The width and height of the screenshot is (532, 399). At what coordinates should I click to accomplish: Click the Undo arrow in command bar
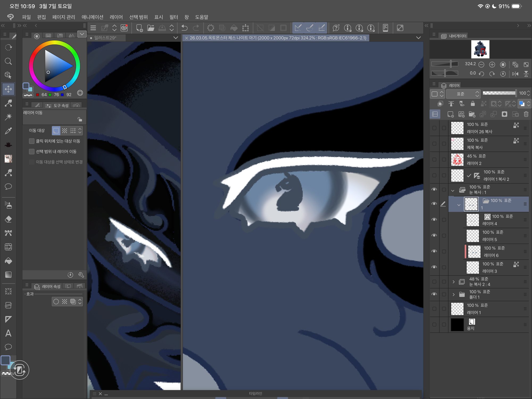(x=184, y=28)
